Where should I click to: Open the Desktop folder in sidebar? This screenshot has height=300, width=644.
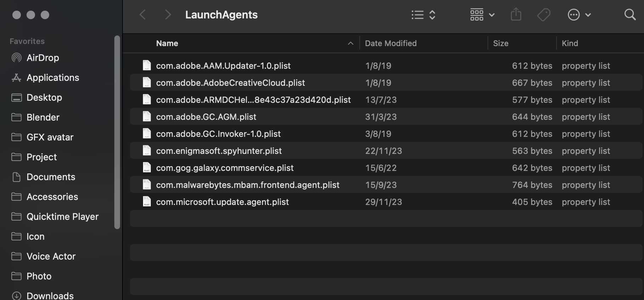(44, 98)
